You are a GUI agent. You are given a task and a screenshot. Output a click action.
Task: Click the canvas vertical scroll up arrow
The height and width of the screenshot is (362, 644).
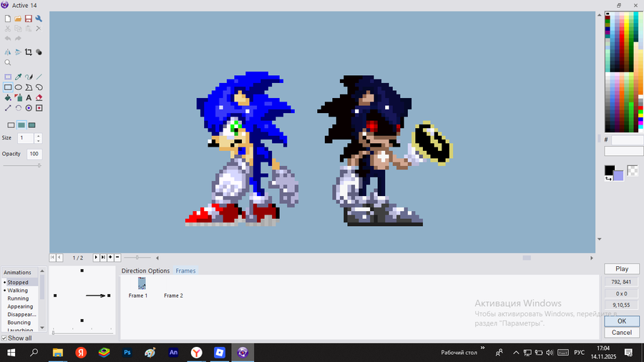599,15
